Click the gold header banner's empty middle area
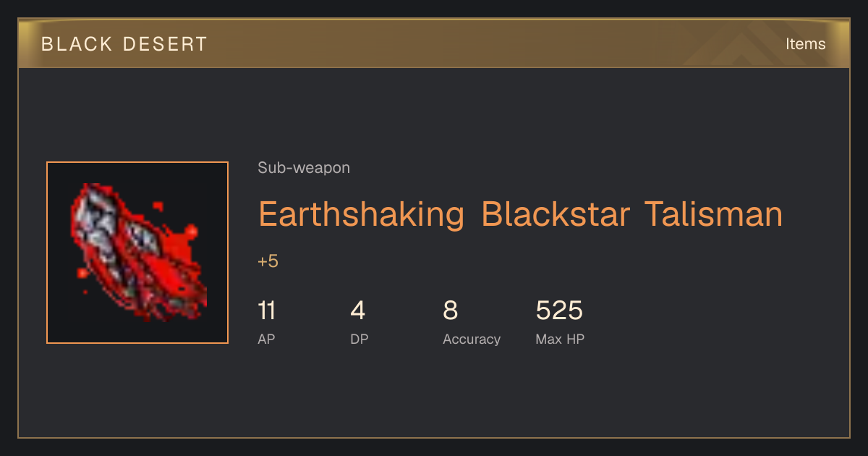 [470, 43]
